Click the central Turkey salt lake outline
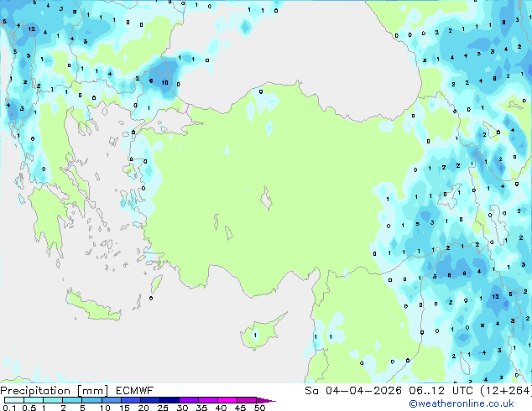This screenshot has width=532, height=411. pos(266,198)
